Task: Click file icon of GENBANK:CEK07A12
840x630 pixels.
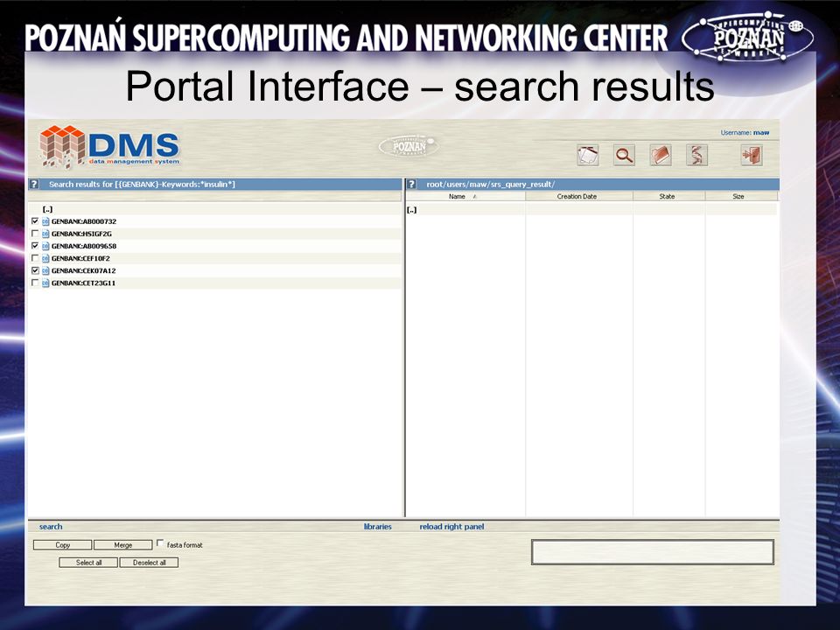Action: (45, 270)
